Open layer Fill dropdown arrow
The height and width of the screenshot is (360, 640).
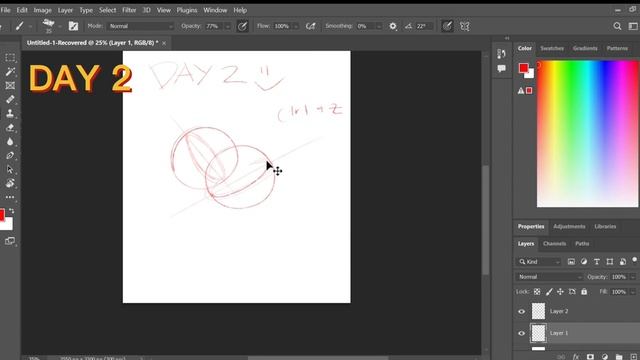[633, 291]
